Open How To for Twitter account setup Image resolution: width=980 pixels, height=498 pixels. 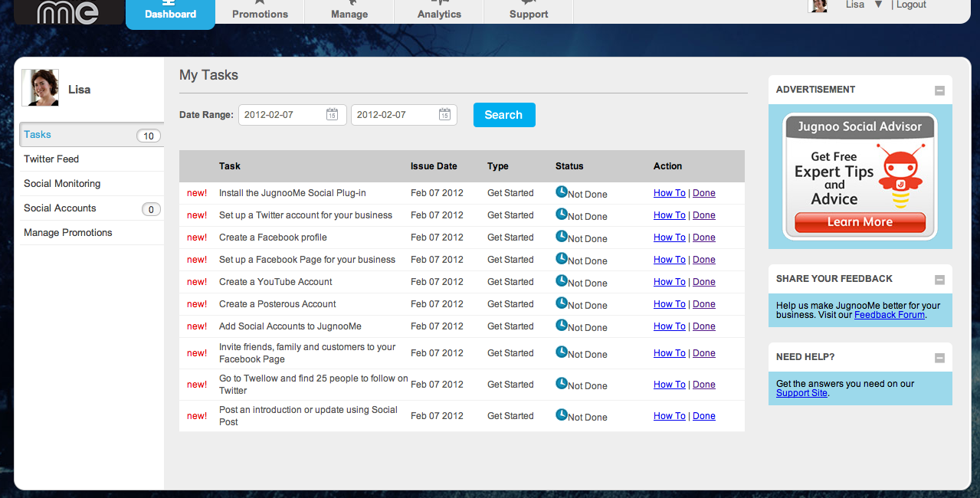coord(670,215)
